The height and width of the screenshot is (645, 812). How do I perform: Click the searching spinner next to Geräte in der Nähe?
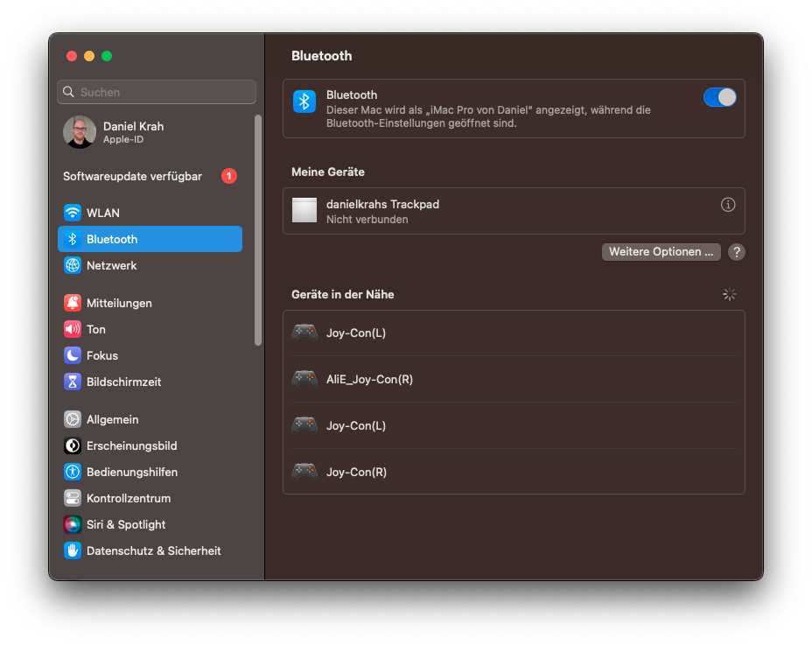coord(729,294)
